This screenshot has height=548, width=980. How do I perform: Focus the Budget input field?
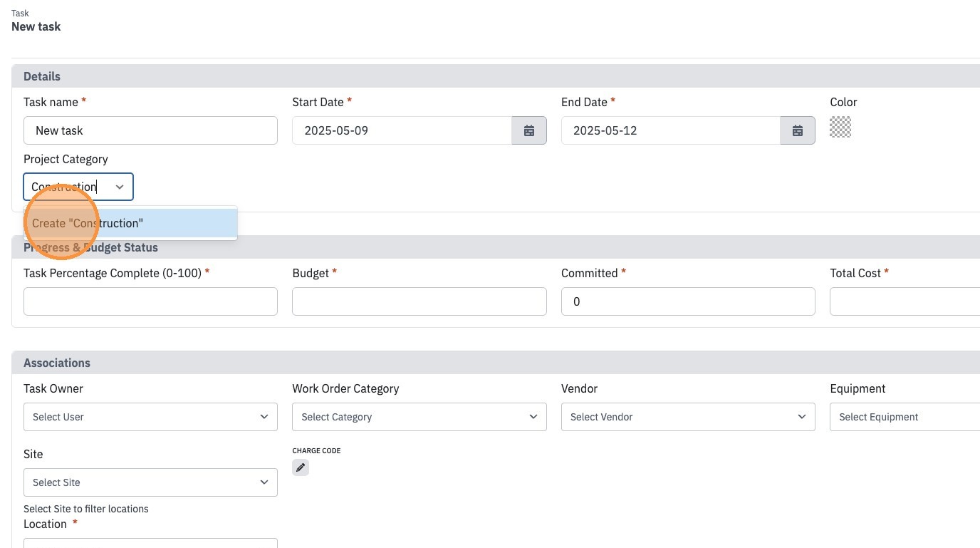pos(419,301)
